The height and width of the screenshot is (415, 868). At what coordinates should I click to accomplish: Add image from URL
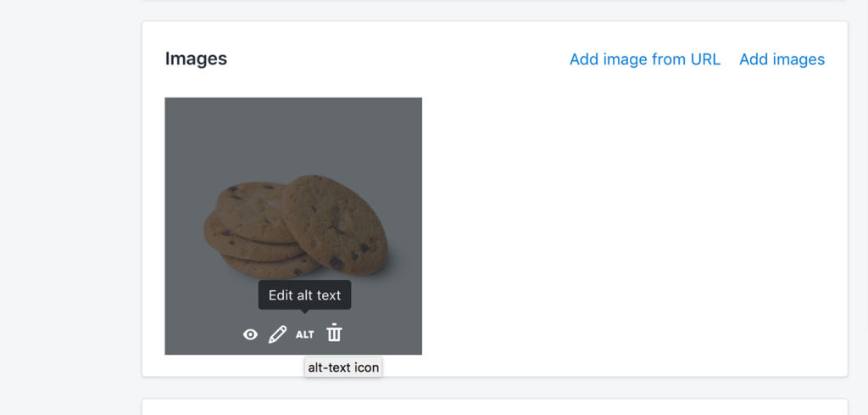645,59
